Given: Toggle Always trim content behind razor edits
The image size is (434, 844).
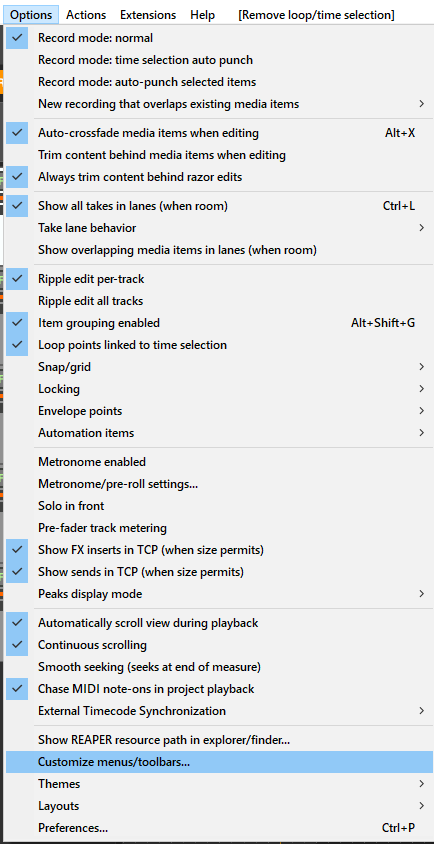Looking at the screenshot, I should coord(219,177).
